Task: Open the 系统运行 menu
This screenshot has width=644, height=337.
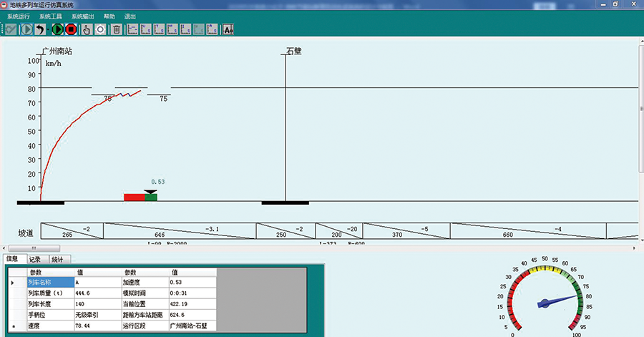Action: [19, 16]
